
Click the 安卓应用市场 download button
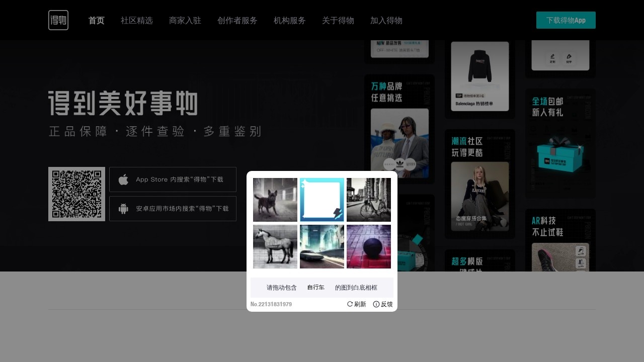173,209
